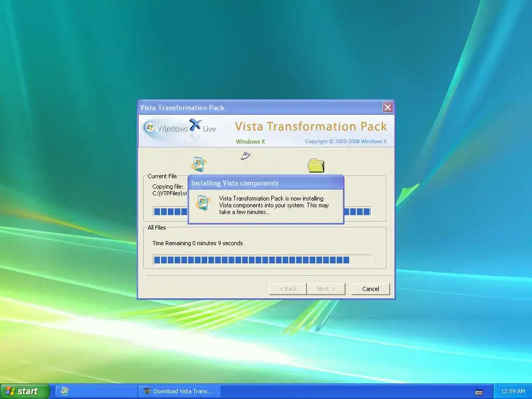Click the C:\VTPFiles path text

[x=170, y=193]
